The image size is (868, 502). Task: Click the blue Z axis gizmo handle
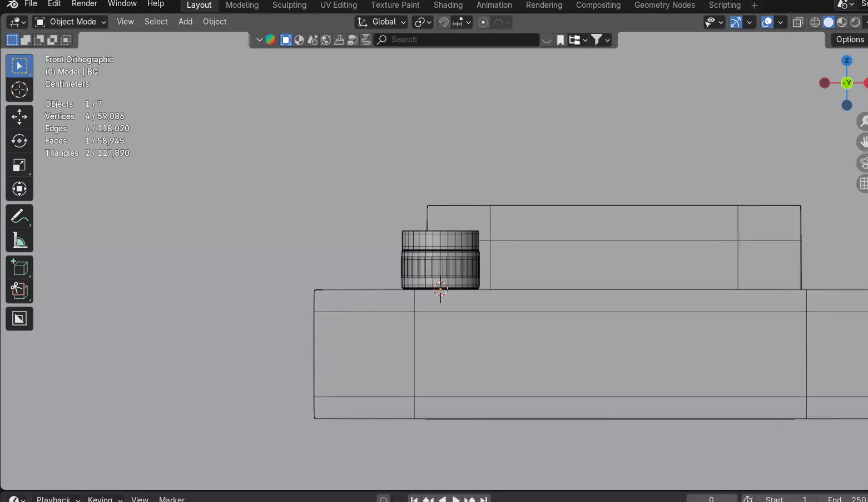847,61
